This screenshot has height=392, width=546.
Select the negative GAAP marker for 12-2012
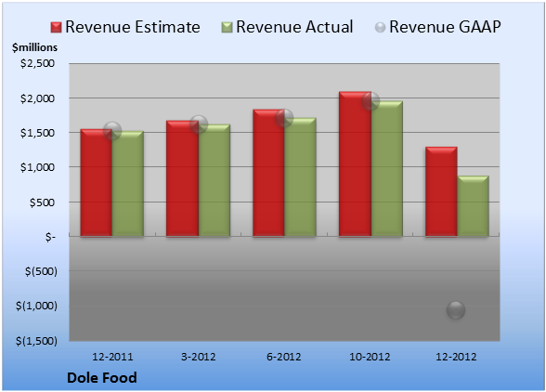[456, 310]
